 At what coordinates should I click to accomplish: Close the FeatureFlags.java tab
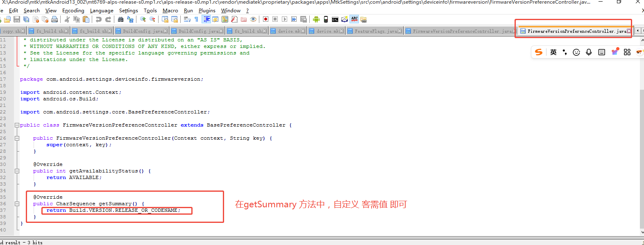(x=400, y=31)
